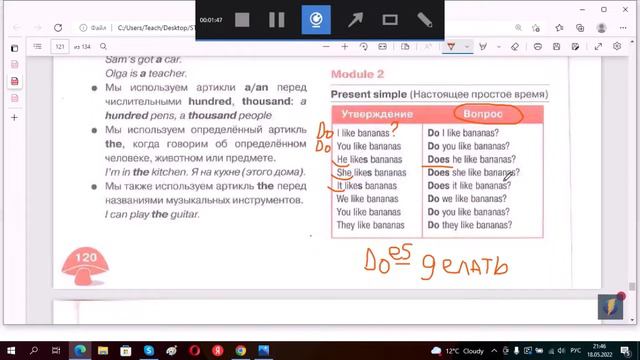Add a new vertical tab
Viewport: 640px width, 360px height.
14,118
